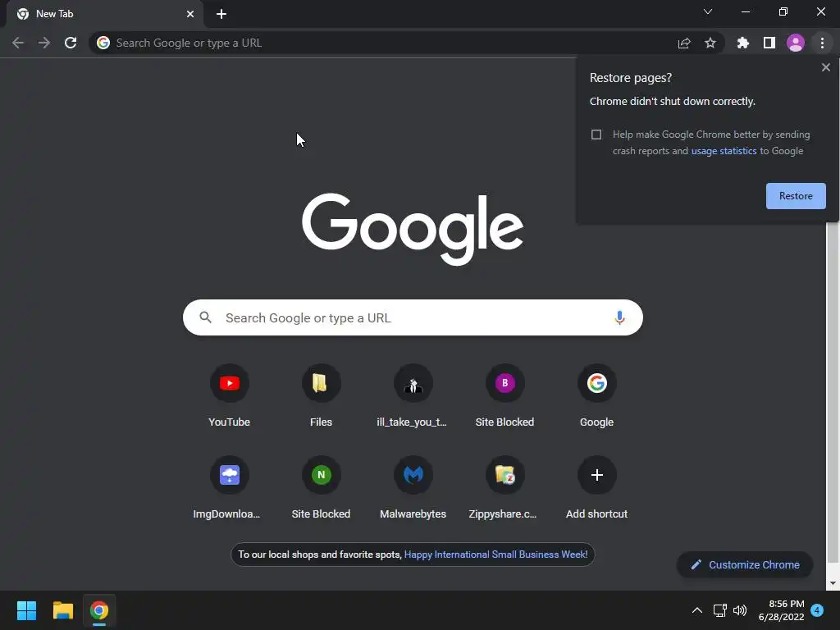Bookmark this tab with star icon
840x630 pixels.
[710, 43]
